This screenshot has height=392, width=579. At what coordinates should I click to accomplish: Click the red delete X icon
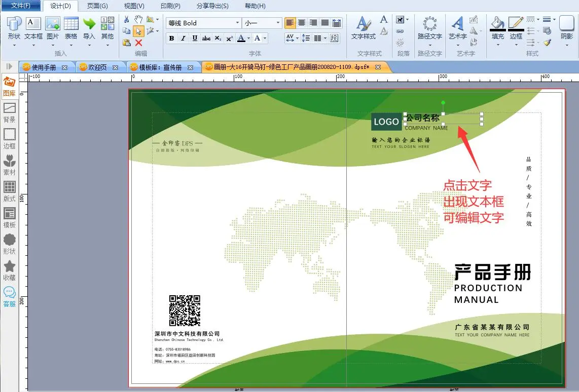click(x=138, y=43)
